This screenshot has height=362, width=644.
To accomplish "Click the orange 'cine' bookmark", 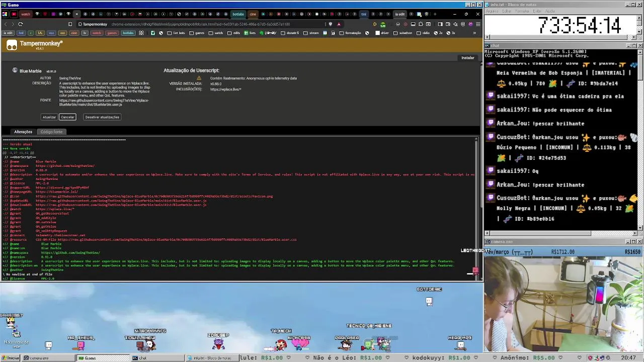I will click(74, 33).
